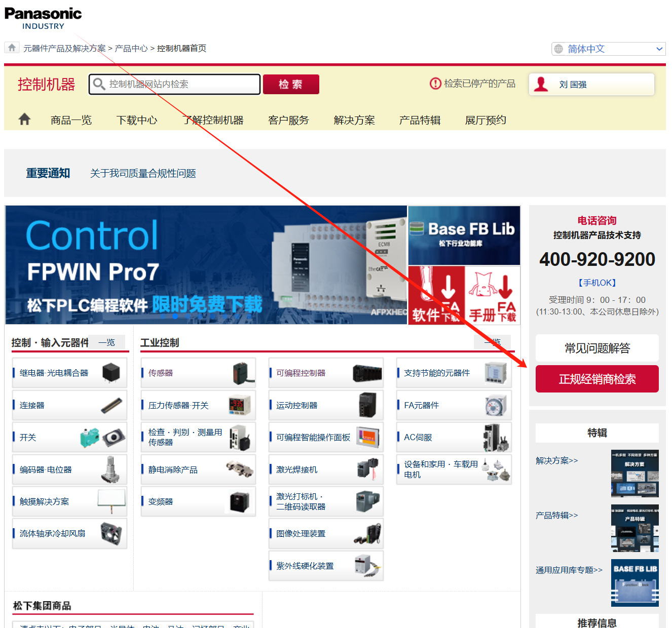The image size is (672, 628).
Task: Open the 检查·判别·测量用传感器 category
Action: click(198, 437)
